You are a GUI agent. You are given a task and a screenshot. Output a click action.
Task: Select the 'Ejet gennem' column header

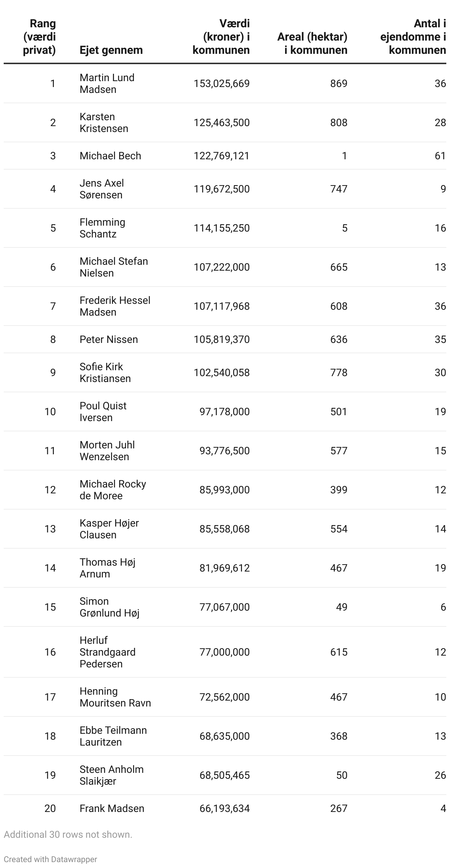coord(111,50)
